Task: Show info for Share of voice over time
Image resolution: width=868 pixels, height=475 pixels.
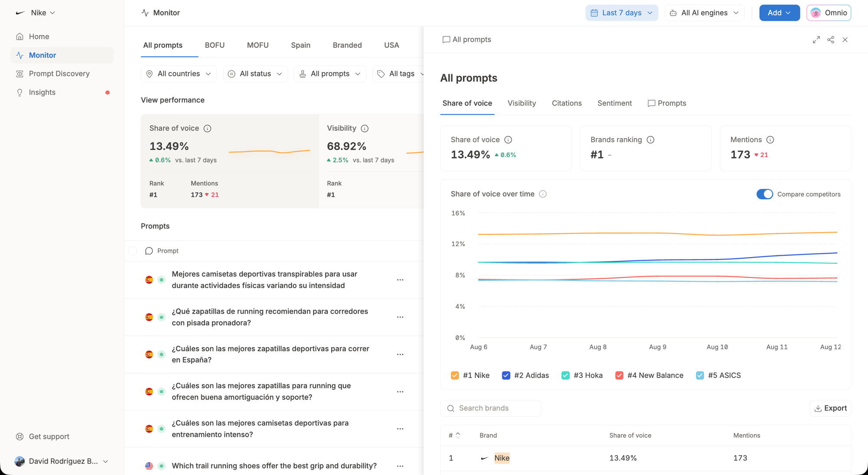Action: [x=543, y=194]
